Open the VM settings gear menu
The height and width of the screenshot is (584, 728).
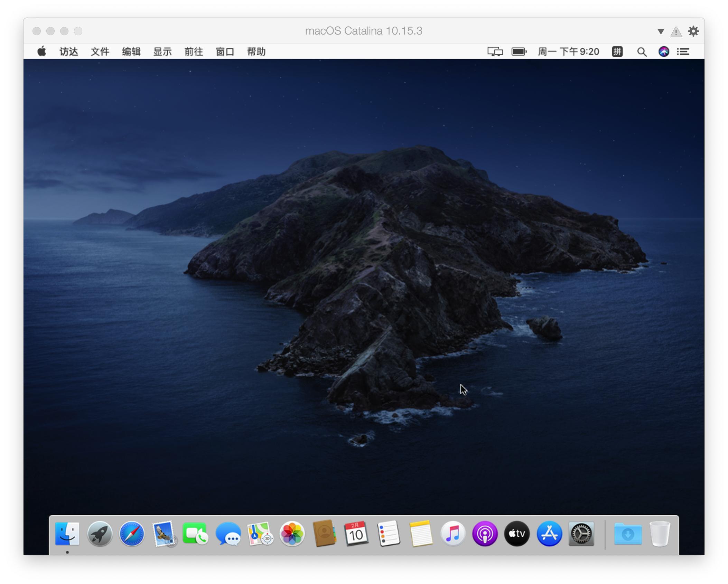coord(693,31)
